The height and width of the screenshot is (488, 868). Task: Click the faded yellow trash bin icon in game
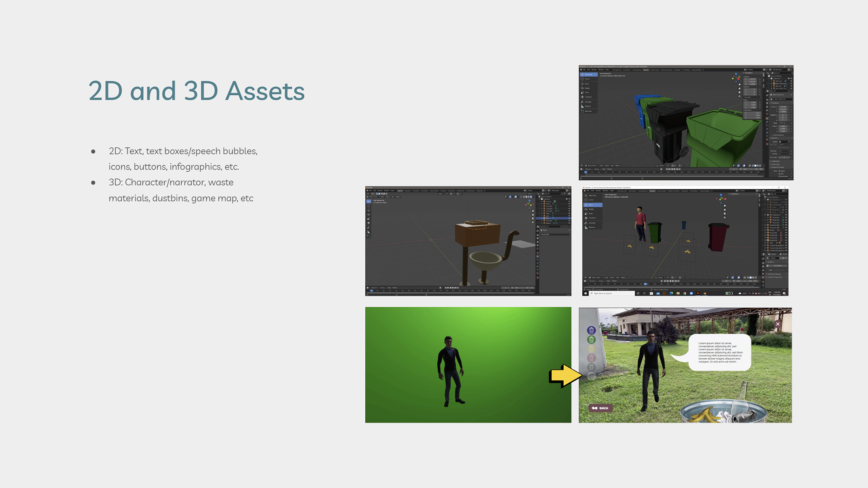point(591,348)
